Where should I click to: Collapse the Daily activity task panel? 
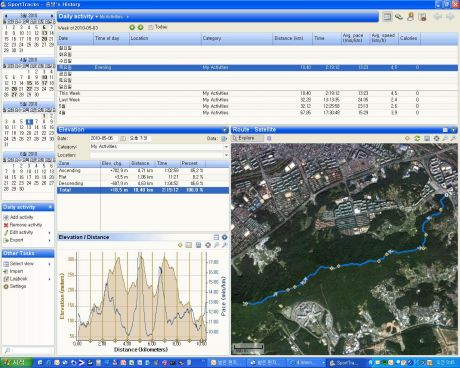click(x=50, y=207)
